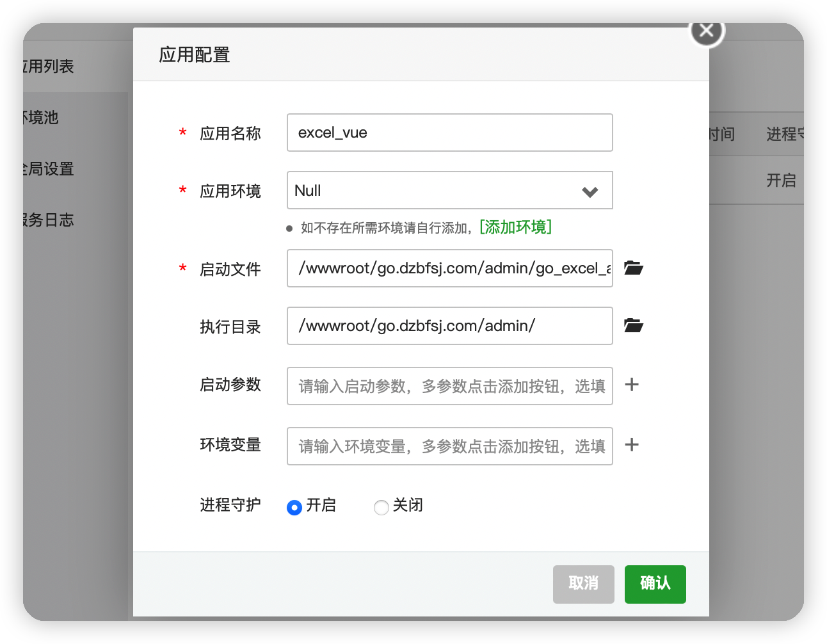Click the 进程守护 label text
This screenshot has width=827, height=644.
tap(230, 505)
